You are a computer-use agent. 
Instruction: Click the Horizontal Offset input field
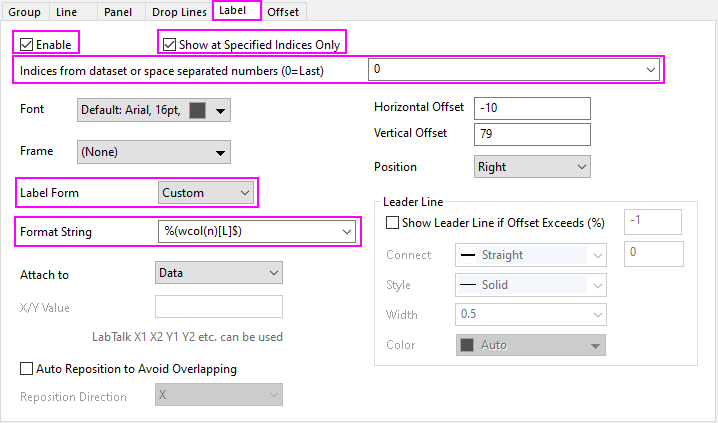(x=534, y=107)
